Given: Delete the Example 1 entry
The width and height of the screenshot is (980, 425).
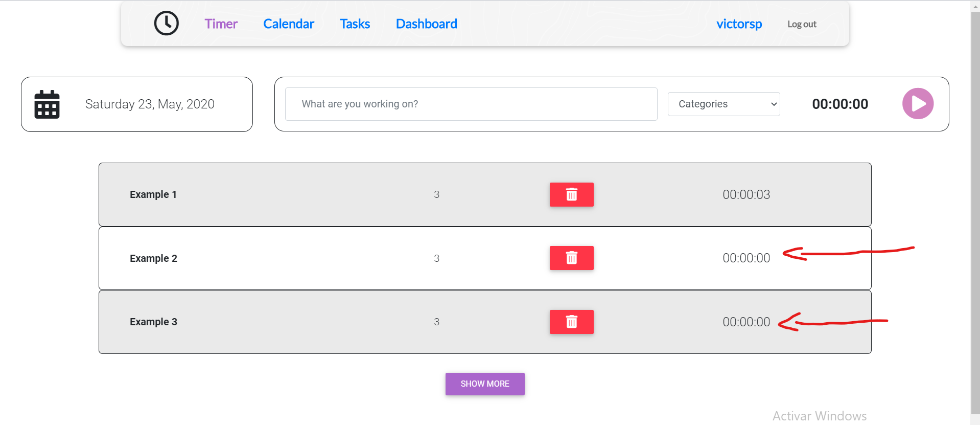Looking at the screenshot, I should point(571,194).
